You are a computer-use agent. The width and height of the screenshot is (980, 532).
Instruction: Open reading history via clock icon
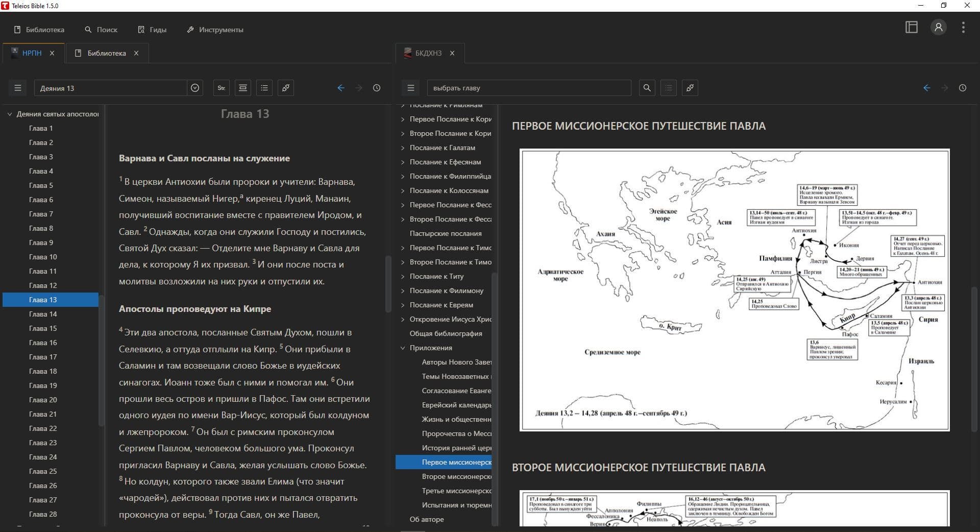(x=377, y=88)
